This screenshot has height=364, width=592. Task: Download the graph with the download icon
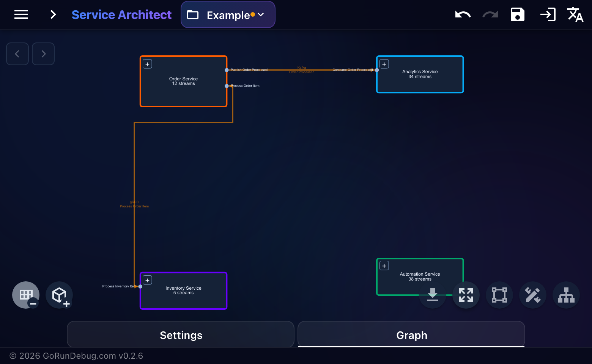(x=433, y=295)
